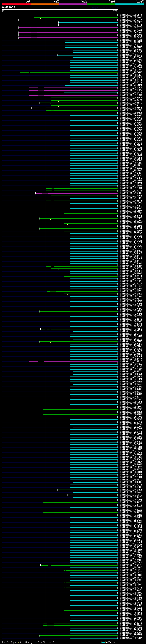Select the UniRef100_Q39141 label
This screenshot has width=146, height=644.
click(131, 625)
